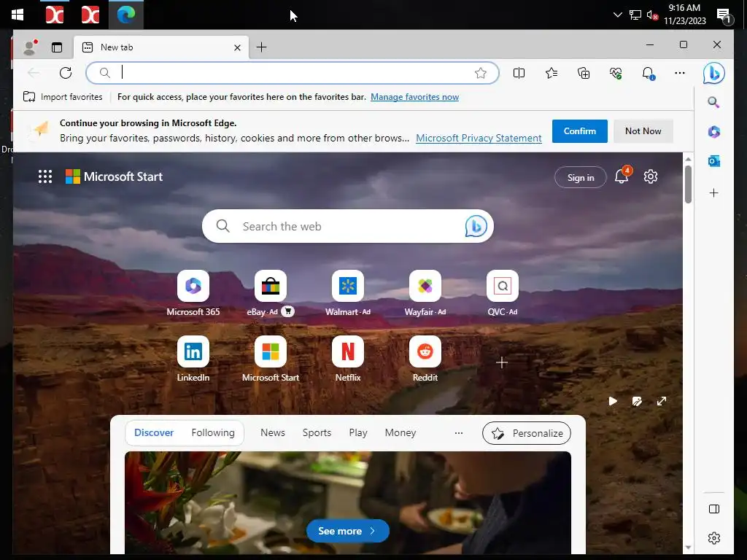Open Outlook sidebar icon

click(x=713, y=161)
